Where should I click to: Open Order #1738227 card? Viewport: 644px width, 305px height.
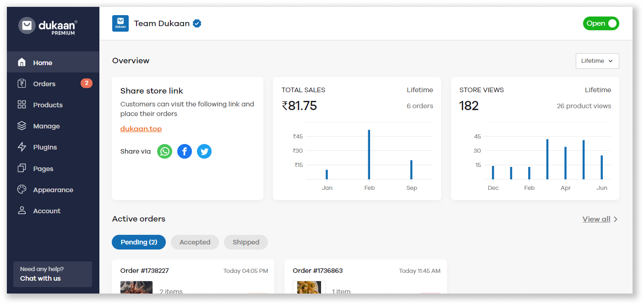point(193,277)
